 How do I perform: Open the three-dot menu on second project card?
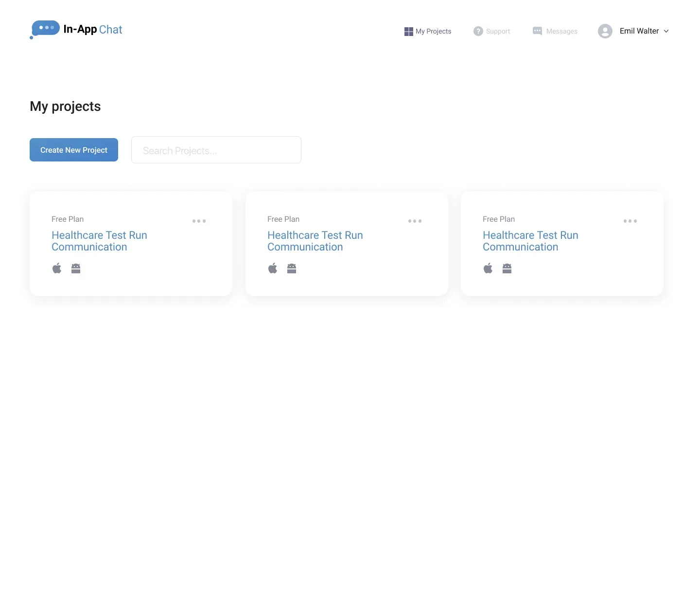coord(415,221)
